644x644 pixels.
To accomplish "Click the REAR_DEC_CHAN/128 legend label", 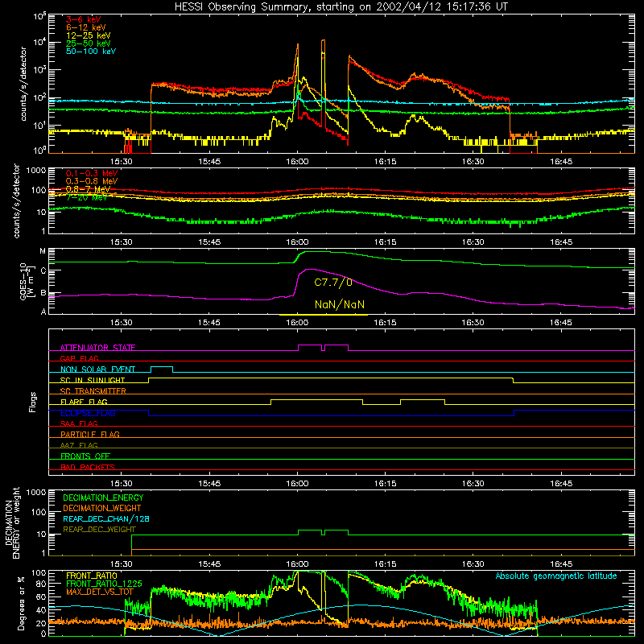I will pyautogui.click(x=106, y=518).
